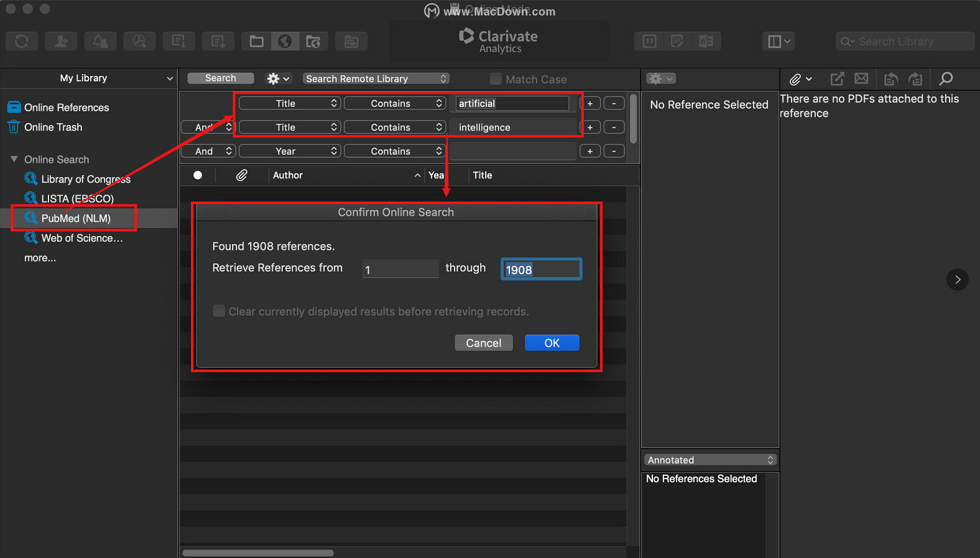Screen dimensions: 980x558
Task: Add a row after the intelligence row
Action: coord(590,127)
